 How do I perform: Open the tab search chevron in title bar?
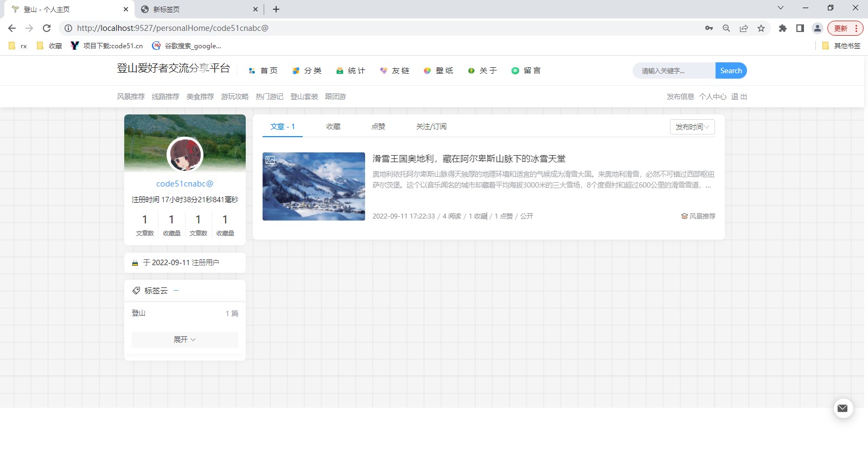point(781,8)
